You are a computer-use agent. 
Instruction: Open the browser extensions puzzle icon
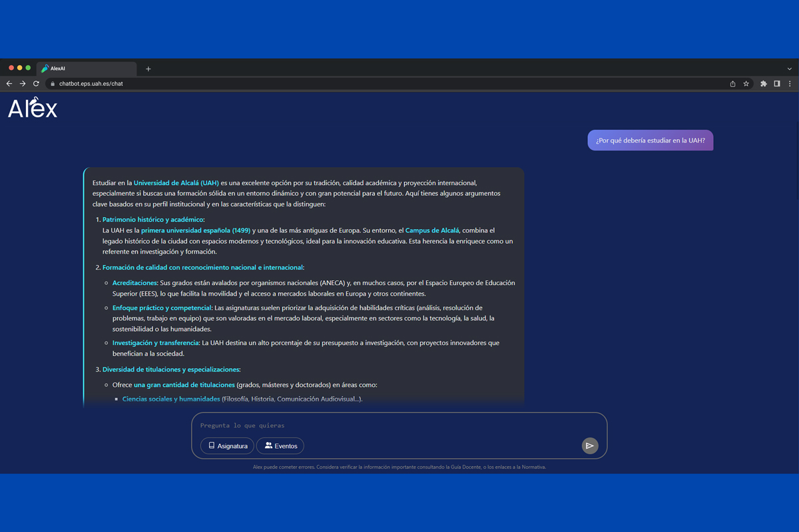tap(764, 84)
